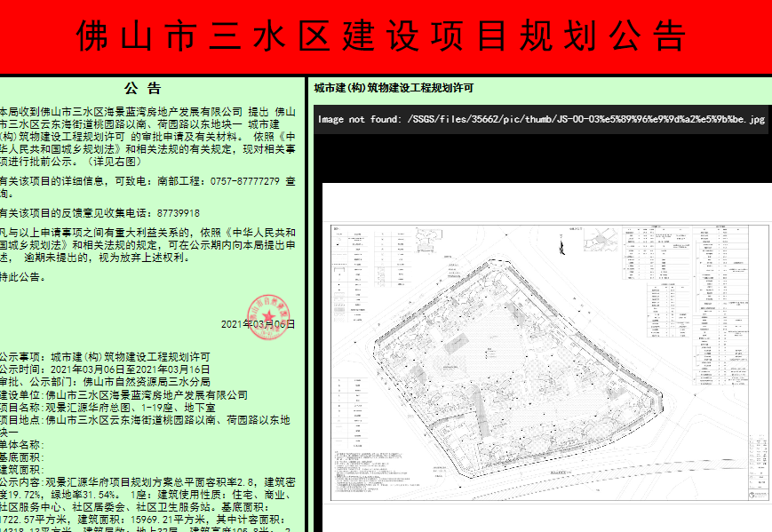Click the red banner title 佛山市三水区建设项目规划公告
The width and height of the screenshot is (772, 532).
(x=384, y=36)
